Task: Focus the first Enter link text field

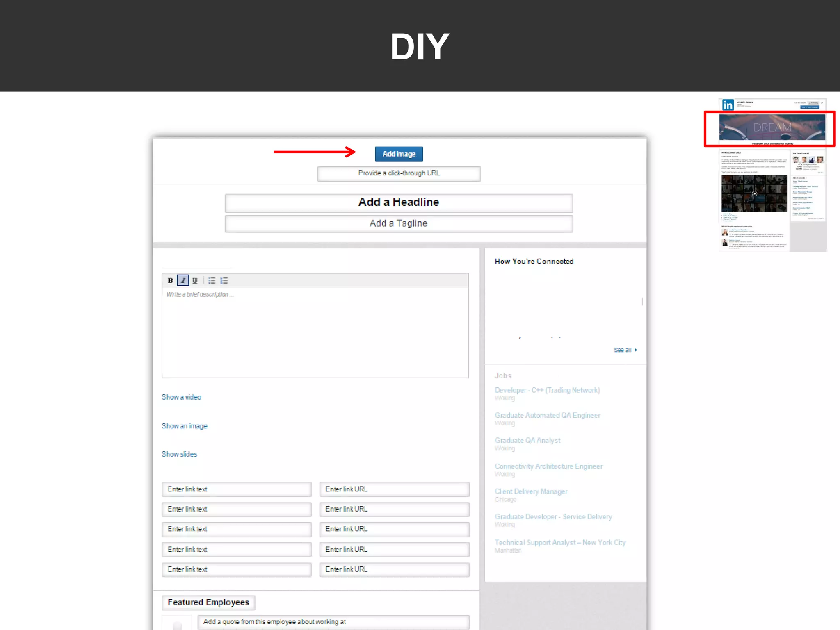Action: pyautogui.click(x=237, y=489)
